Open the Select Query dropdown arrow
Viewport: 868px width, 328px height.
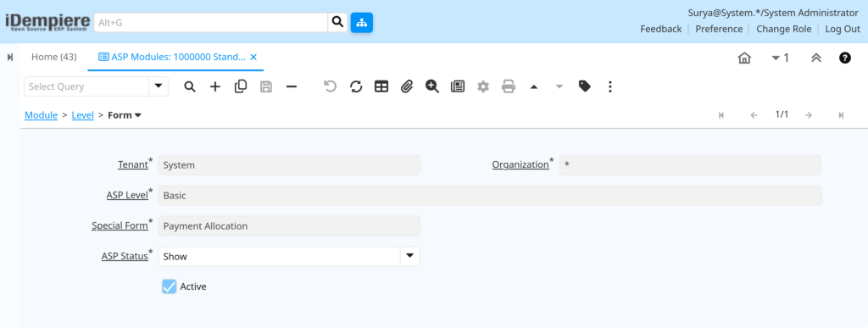click(159, 86)
